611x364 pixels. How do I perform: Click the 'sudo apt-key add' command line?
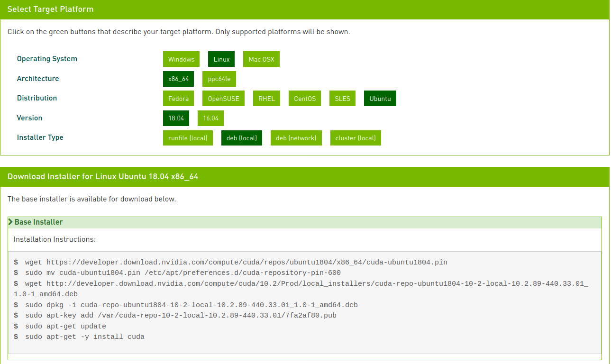point(175,316)
